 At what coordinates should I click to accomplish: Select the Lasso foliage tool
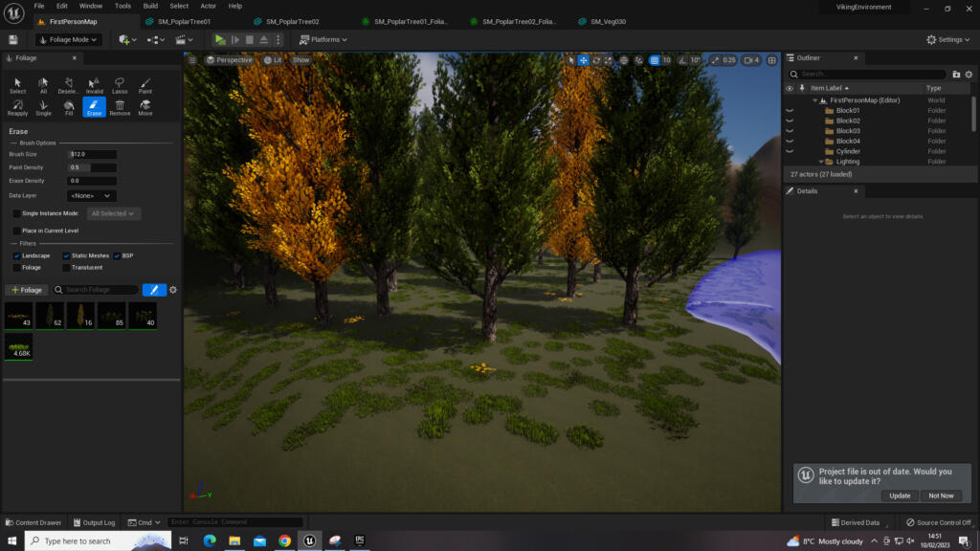click(120, 86)
